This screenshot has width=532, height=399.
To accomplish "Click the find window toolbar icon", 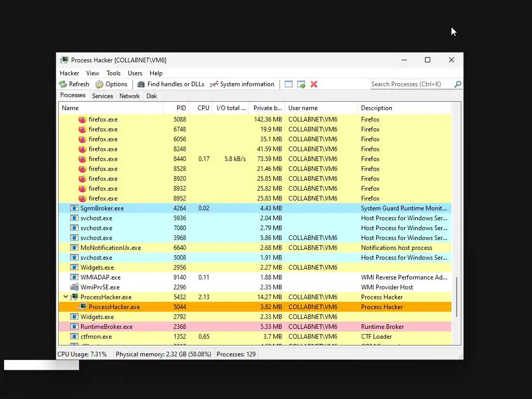I will 288,84.
